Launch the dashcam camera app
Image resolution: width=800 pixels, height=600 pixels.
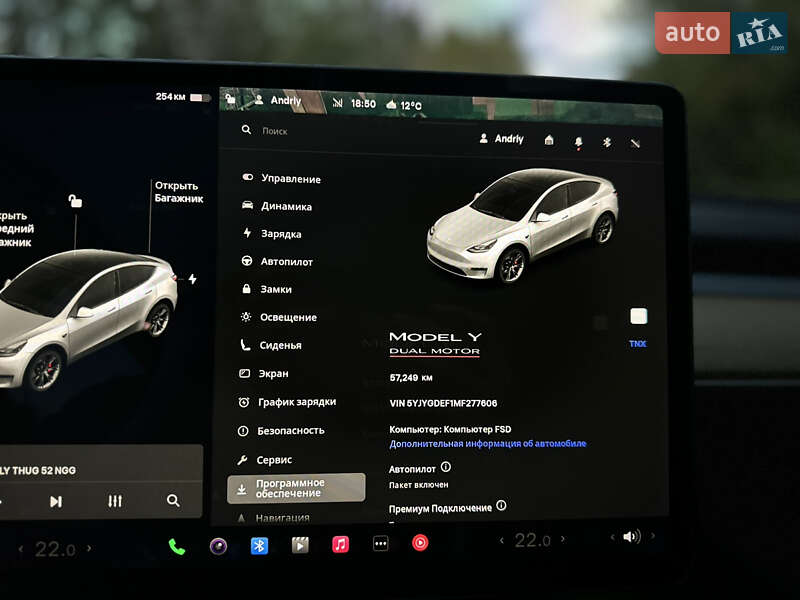point(218,546)
